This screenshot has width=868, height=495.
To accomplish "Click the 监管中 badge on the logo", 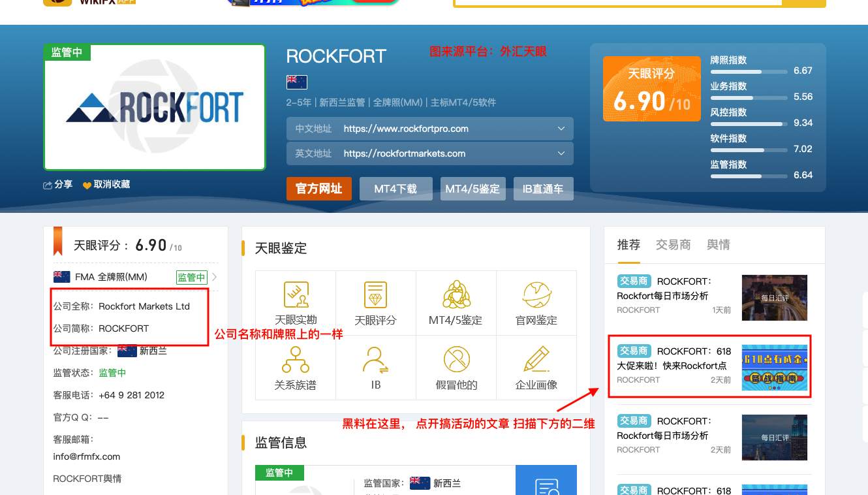I will pyautogui.click(x=67, y=52).
